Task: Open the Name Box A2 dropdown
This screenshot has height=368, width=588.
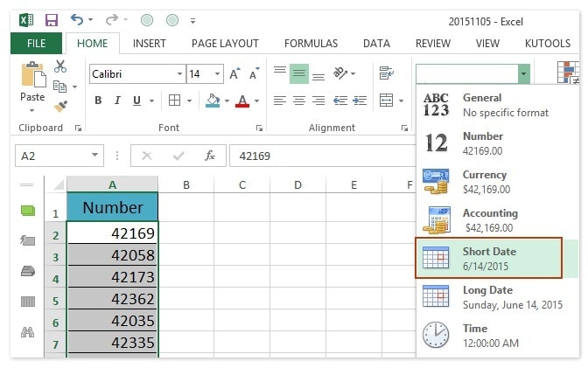Action: [x=94, y=155]
